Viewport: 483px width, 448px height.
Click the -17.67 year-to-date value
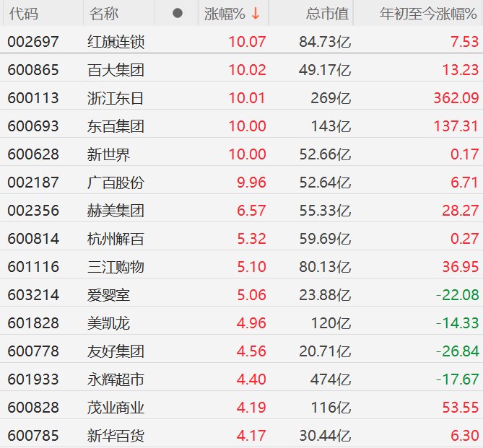458,379
